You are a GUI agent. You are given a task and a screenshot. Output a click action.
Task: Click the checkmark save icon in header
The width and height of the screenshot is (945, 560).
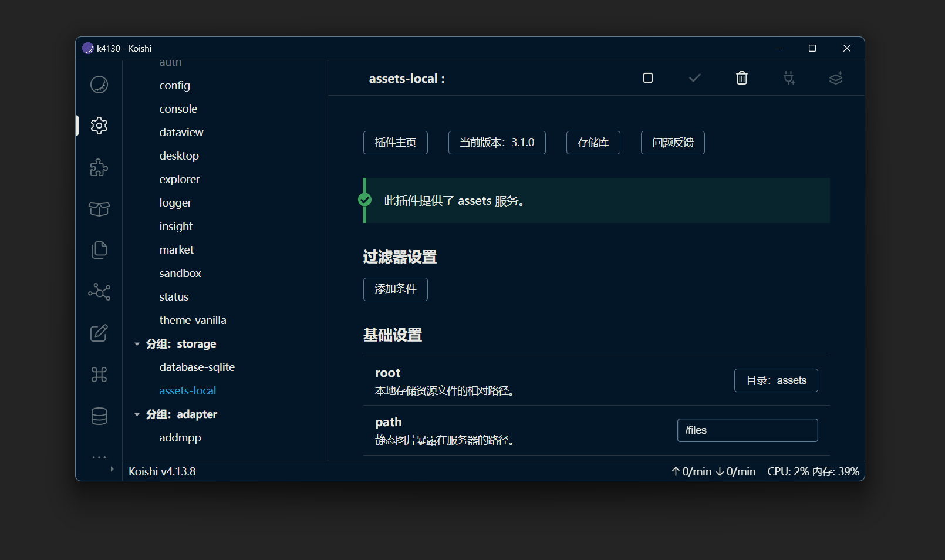coord(695,78)
